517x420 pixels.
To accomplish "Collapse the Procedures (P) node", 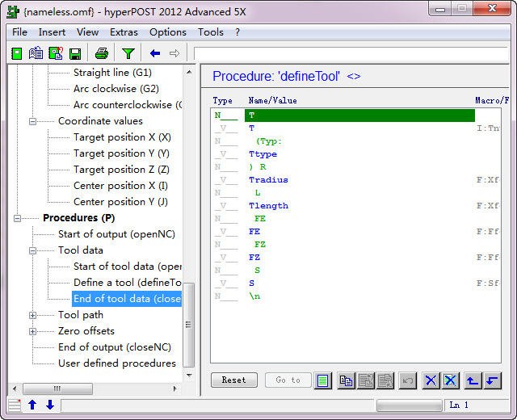I will click(x=17, y=218).
